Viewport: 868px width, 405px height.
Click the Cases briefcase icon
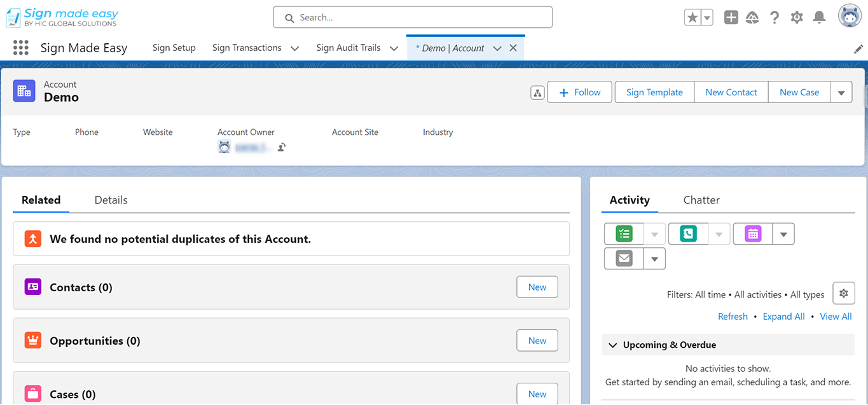click(33, 394)
